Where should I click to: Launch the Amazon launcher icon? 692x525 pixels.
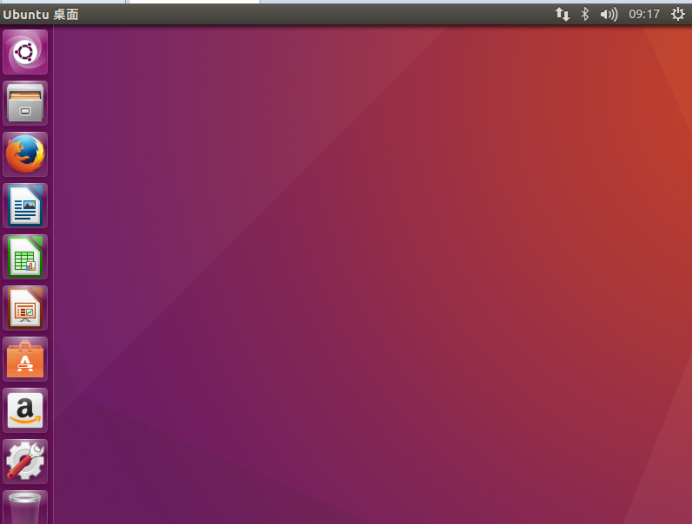tap(25, 410)
